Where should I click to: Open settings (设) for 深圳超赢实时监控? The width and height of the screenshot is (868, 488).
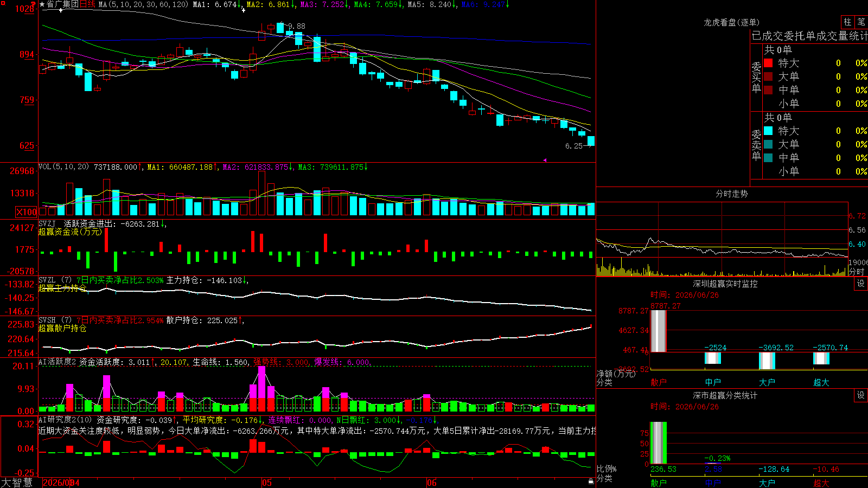pos(860,284)
